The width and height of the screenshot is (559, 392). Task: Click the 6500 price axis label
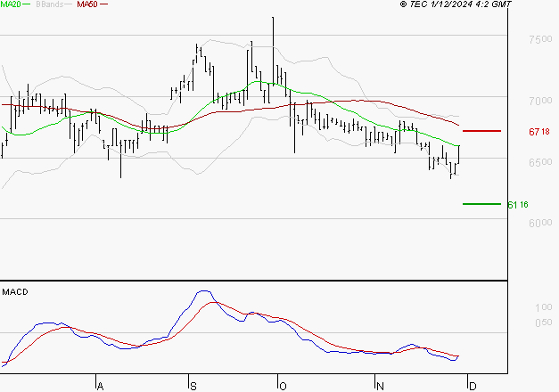[x=540, y=162]
